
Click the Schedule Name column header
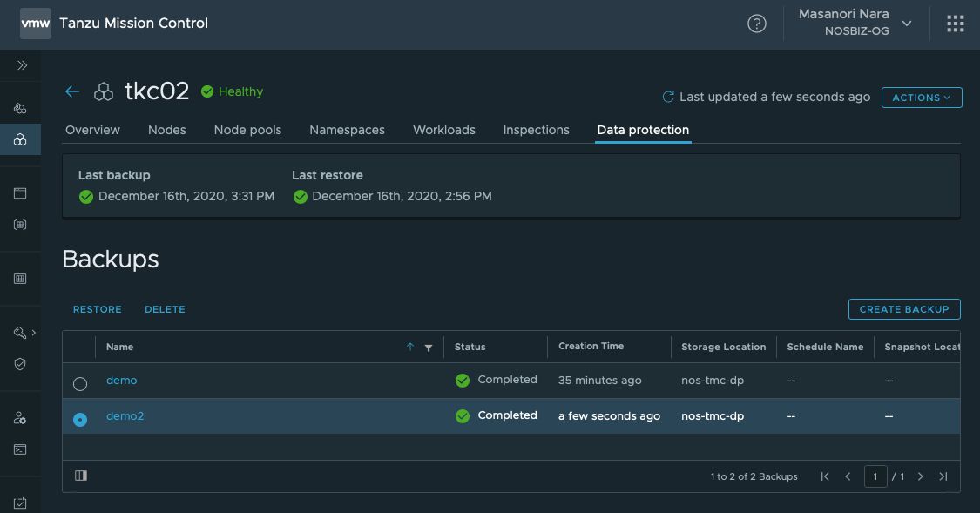point(825,347)
